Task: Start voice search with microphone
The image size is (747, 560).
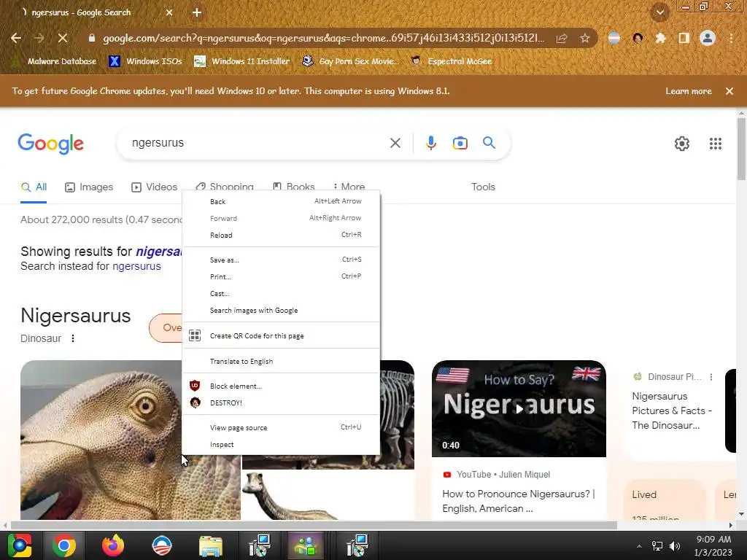Action: (430, 143)
